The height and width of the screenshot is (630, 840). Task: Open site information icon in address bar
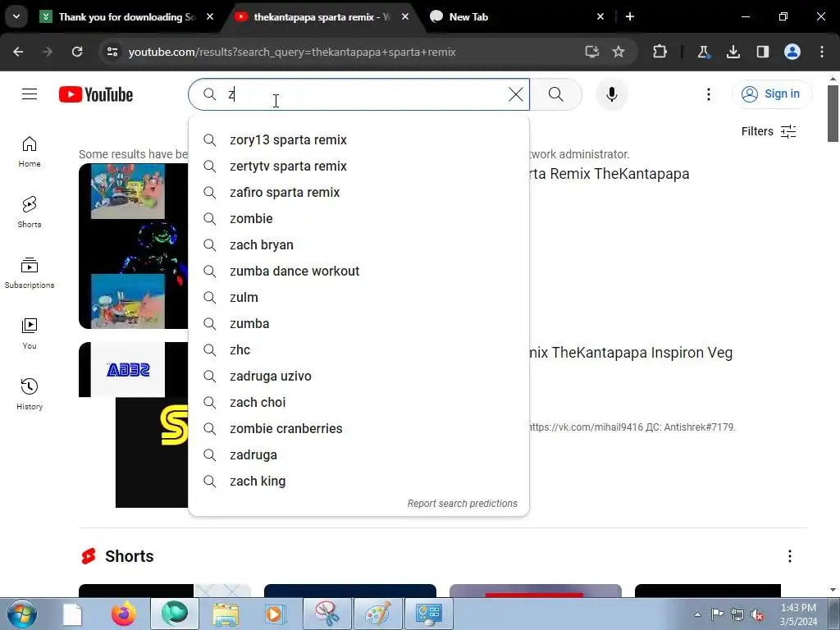[x=112, y=52]
